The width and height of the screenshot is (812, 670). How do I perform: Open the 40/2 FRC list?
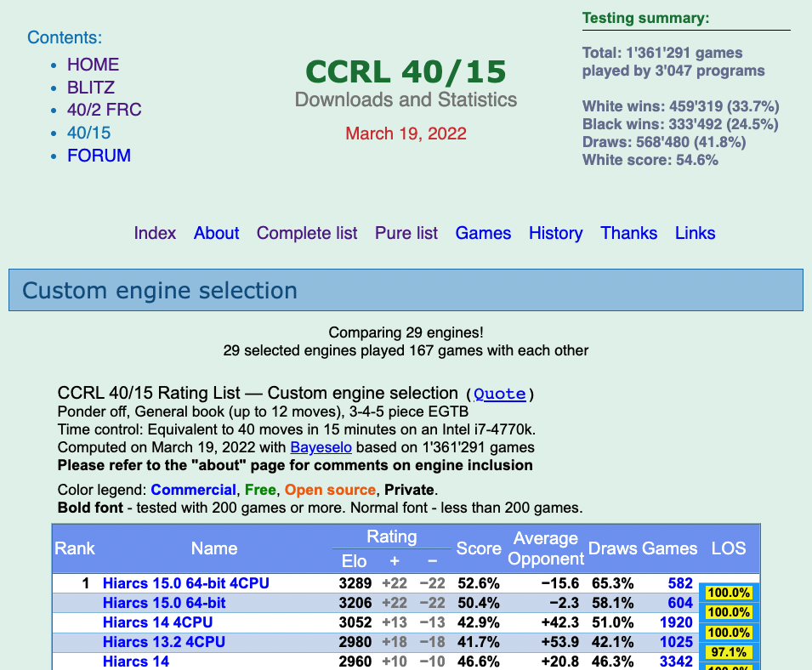tap(104, 110)
